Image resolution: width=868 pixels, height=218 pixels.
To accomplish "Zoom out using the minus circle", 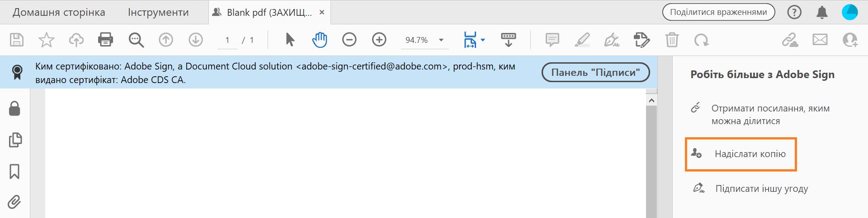I will click(x=349, y=40).
